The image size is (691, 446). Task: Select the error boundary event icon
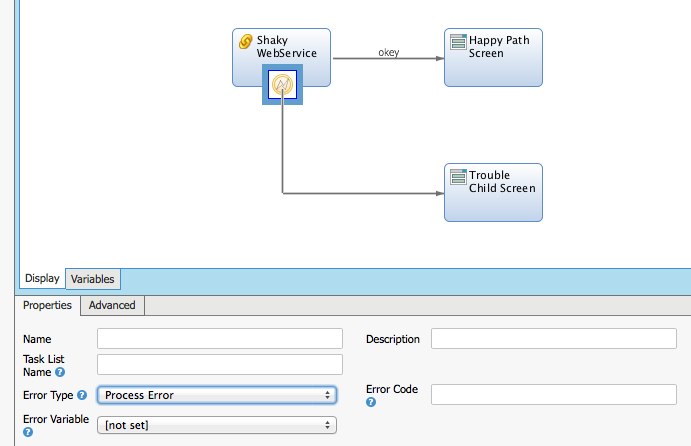(x=282, y=86)
